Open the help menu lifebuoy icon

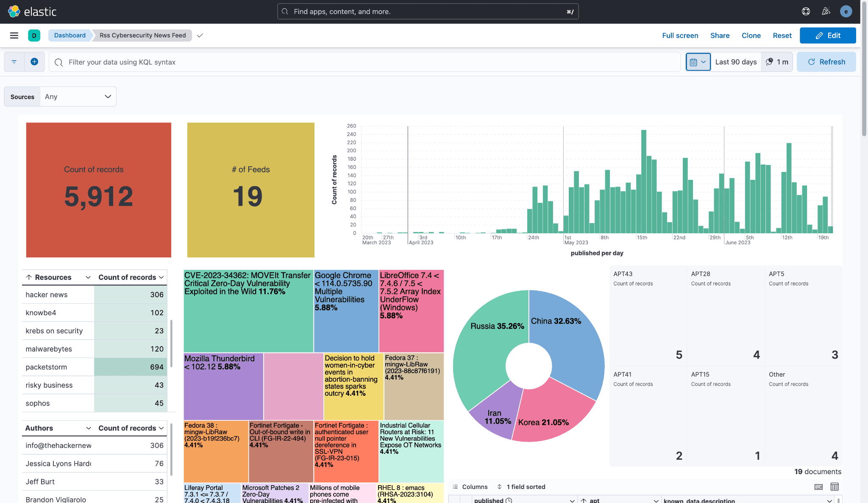point(806,11)
